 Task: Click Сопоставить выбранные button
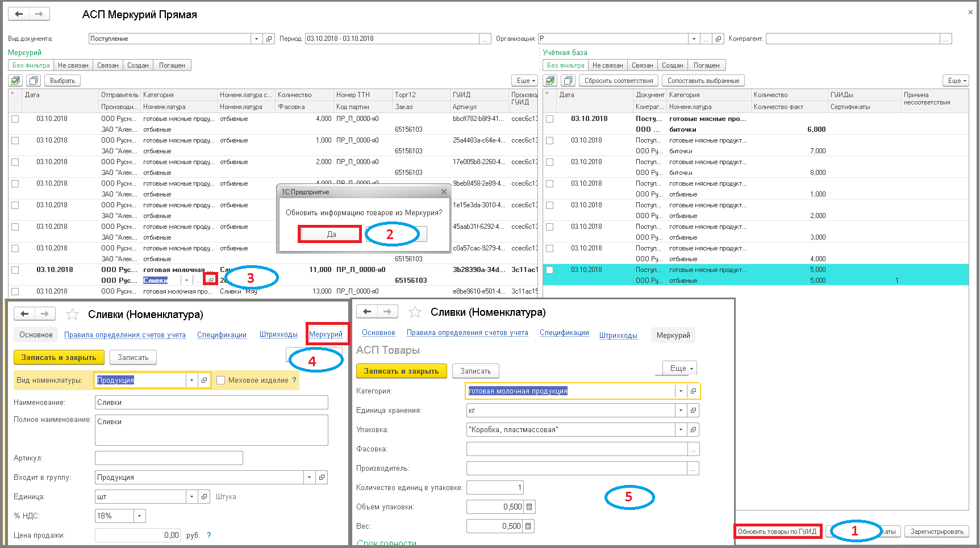pyautogui.click(x=703, y=81)
